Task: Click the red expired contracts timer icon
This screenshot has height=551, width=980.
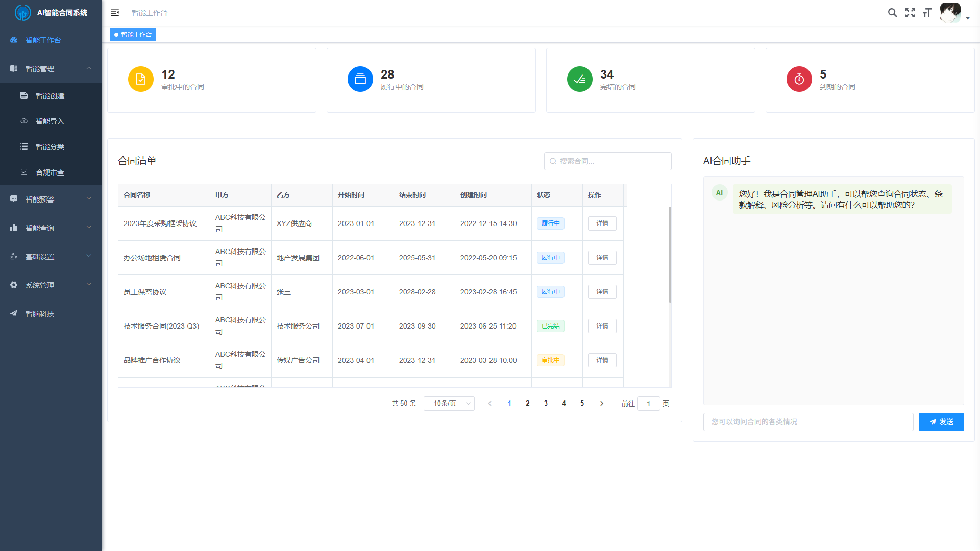Action: click(799, 79)
